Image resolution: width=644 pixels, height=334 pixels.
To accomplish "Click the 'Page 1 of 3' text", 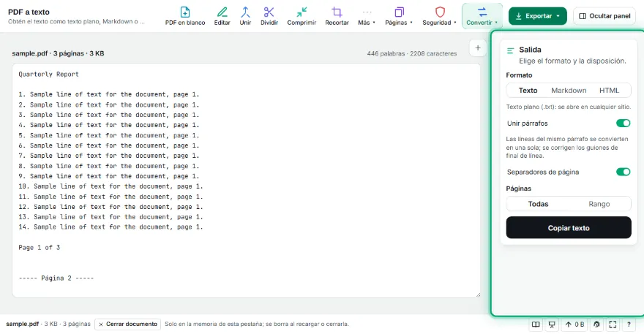I will point(39,248).
